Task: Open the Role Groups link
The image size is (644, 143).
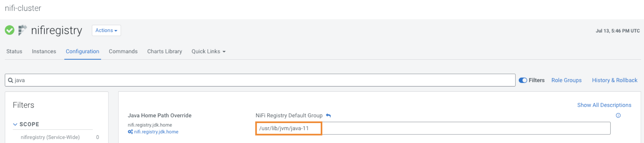Action: click(566, 80)
